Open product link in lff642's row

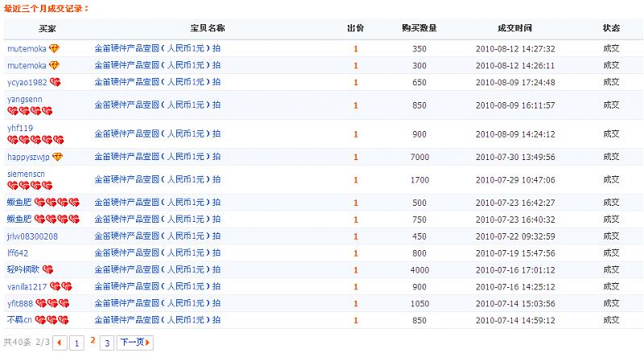[158, 252]
